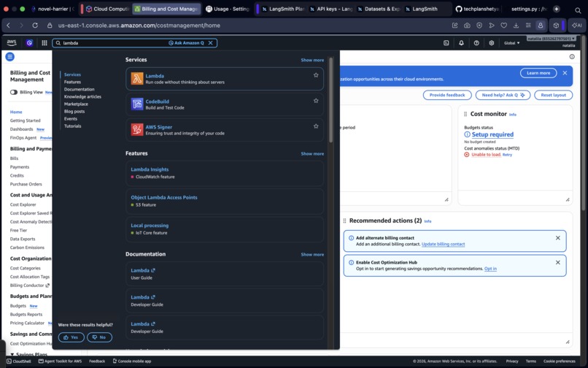
Task: Show more Features results
Action: pos(312,153)
